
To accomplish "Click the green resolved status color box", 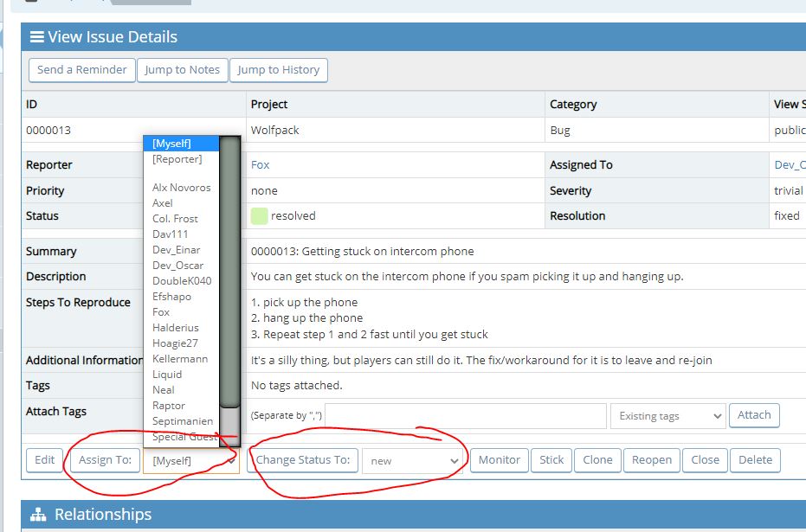I will click(x=259, y=216).
